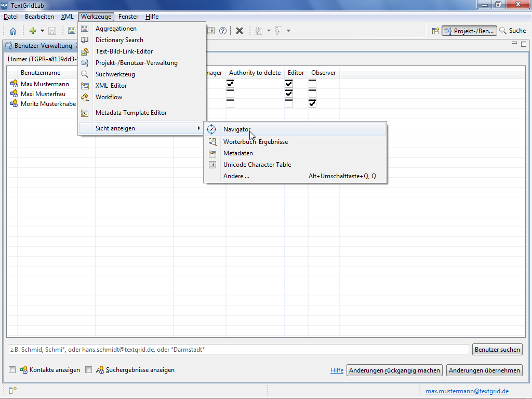The width and height of the screenshot is (532, 399).
Task: Expand dropdown arrow next to New icon
Action: (x=42, y=31)
